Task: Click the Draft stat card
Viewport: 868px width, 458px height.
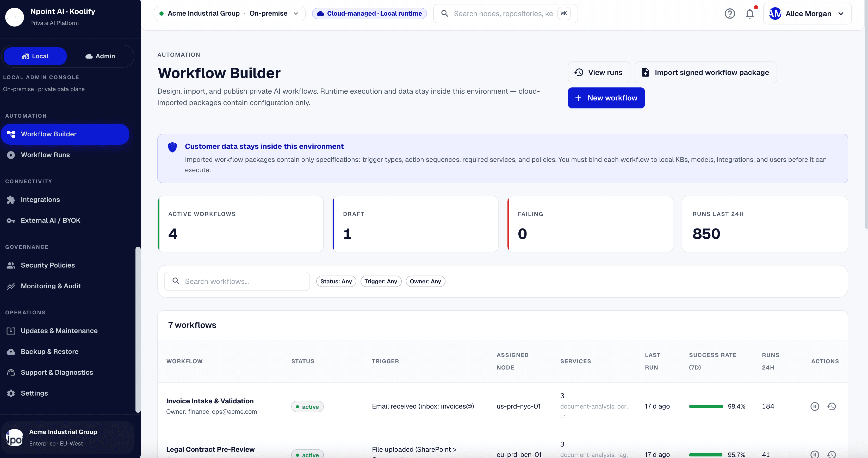Action: (415, 224)
